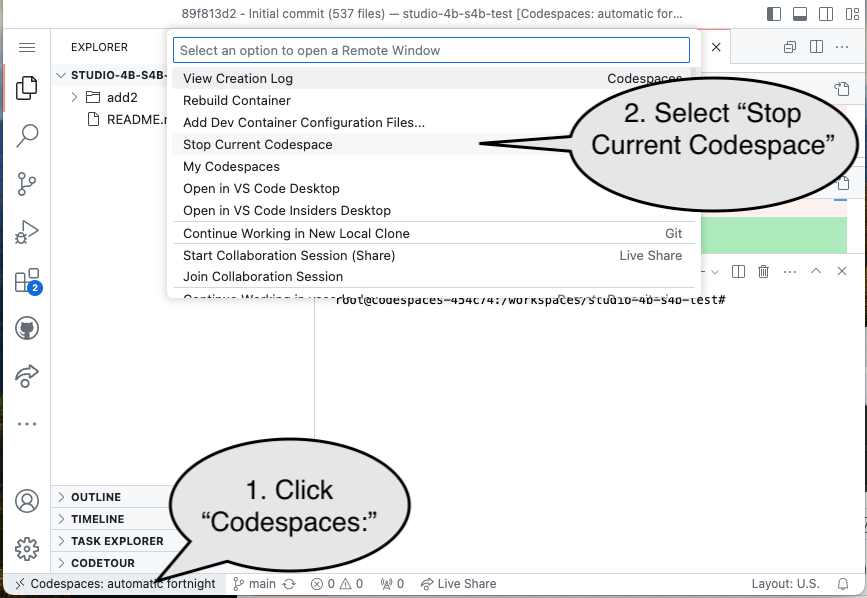Click the kill terminal trash icon
The height and width of the screenshot is (598, 867).
click(x=763, y=271)
